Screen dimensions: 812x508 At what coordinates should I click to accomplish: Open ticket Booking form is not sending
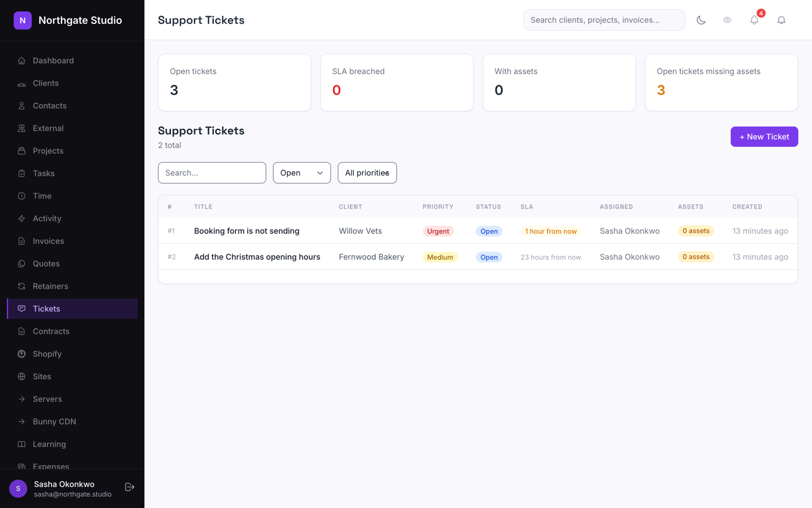click(x=246, y=231)
